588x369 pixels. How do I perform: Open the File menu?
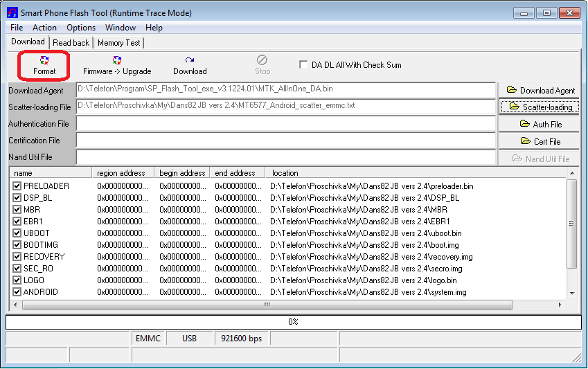pyautogui.click(x=17, y=28)
